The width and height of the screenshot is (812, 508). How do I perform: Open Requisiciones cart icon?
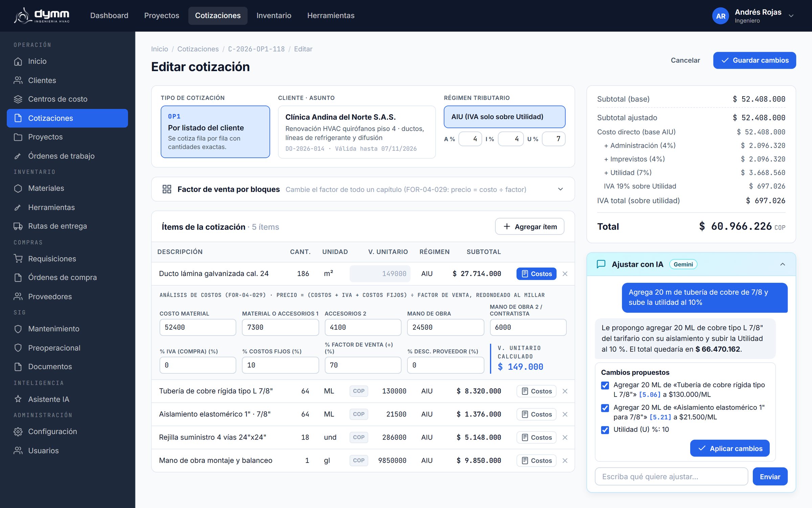(18, 259)
